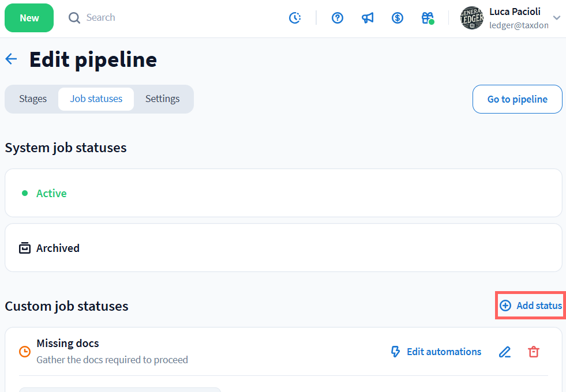
Task: Click the green New button
Action: (29, 18)
